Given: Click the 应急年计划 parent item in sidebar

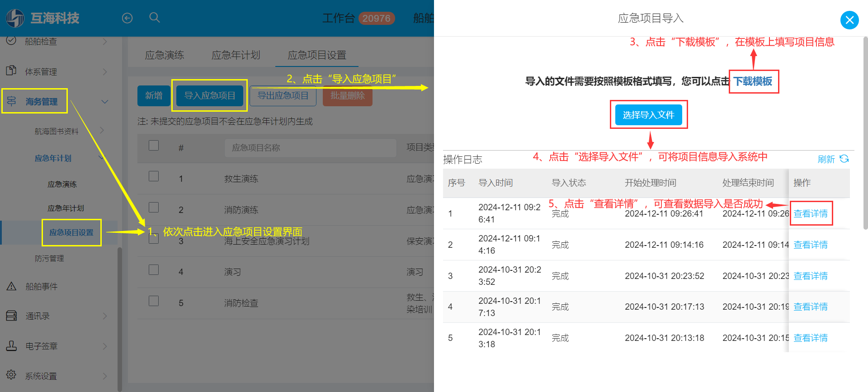Looking at the screenshot, I should coord(53,158).
